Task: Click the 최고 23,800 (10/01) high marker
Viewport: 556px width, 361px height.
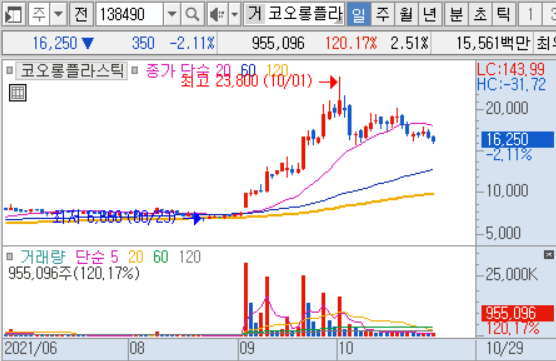Action: (246, 81)
